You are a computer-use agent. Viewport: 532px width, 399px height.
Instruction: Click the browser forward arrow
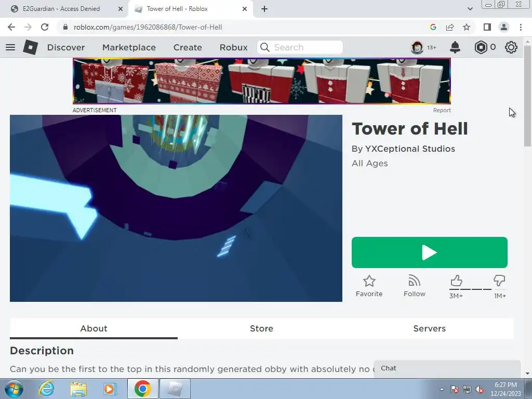(28, 27)
